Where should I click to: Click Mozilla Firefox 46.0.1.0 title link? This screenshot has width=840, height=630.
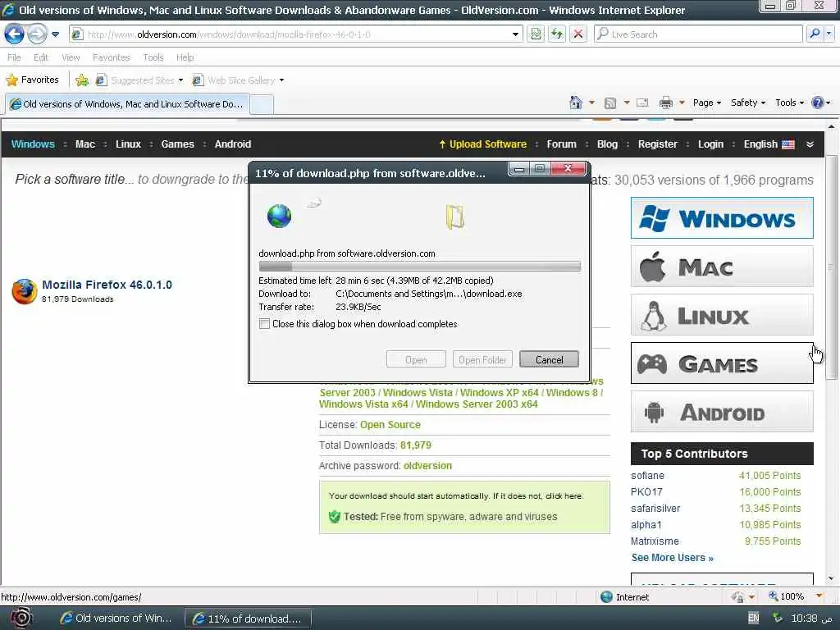[x=107, y=285]
